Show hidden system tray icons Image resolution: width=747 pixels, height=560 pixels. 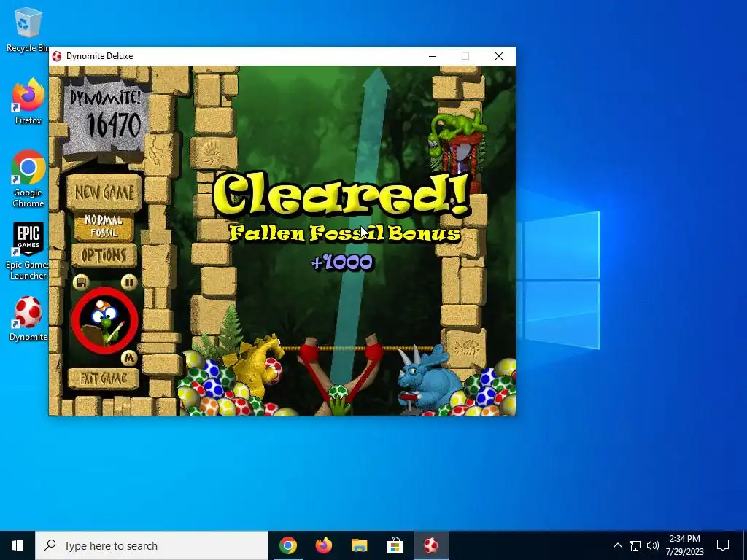point(617,545)
